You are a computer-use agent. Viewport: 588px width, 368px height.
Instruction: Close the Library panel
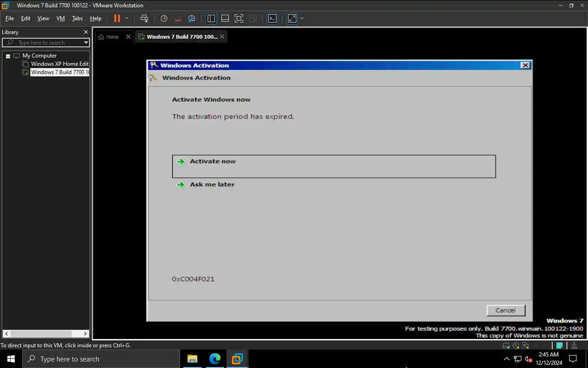coord(85,32)
